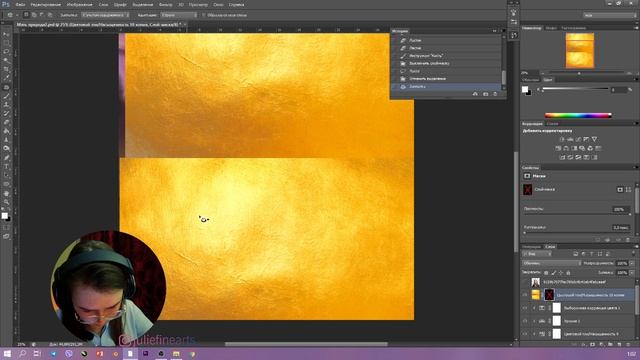
Task: Select the Pen tool
Action: (x=6, y=158)
